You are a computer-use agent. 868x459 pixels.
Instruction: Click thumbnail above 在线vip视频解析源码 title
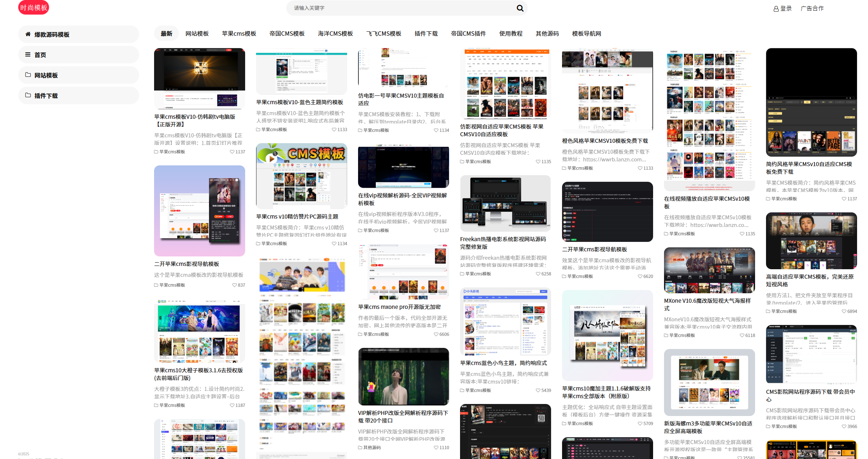(404, 166)
